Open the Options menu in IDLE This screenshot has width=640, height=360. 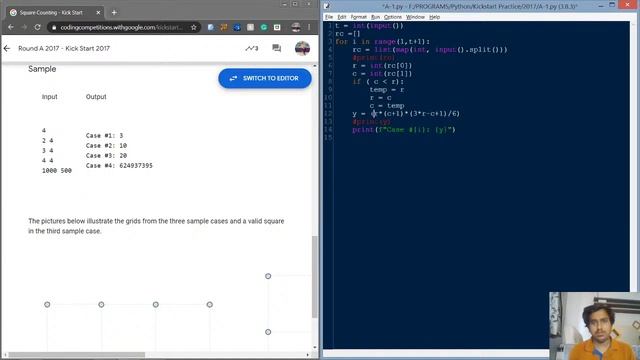(393, 17)
